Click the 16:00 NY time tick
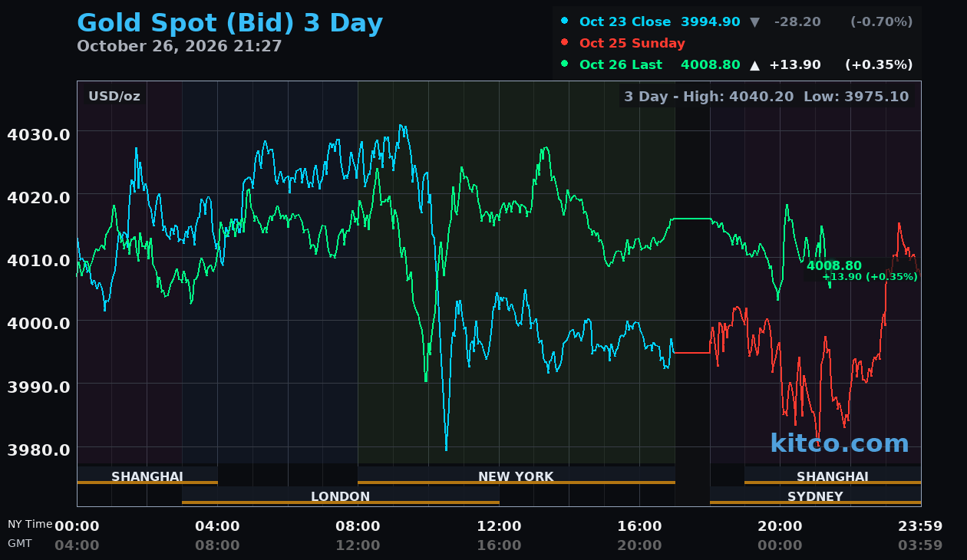The image size is (967, 560). [x=639, y=526]
